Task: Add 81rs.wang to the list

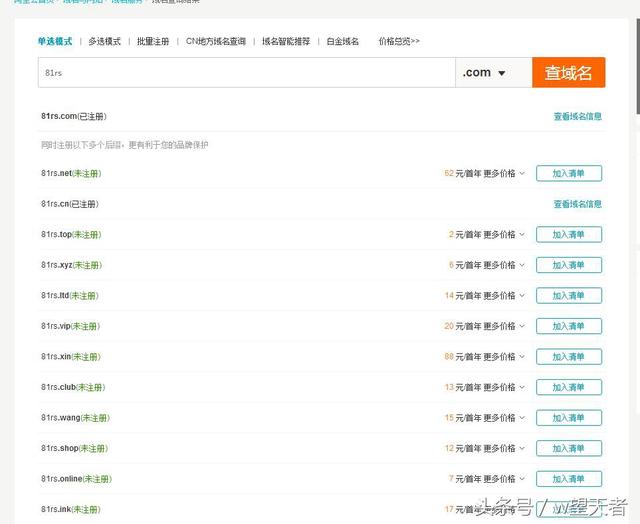Action: pos(569,418)
